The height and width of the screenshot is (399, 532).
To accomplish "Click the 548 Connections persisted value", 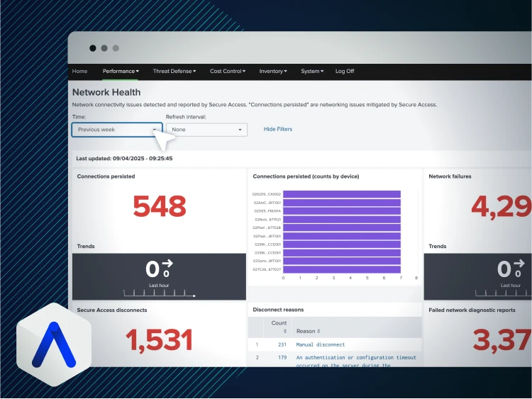I will click(x=160, y=206).
